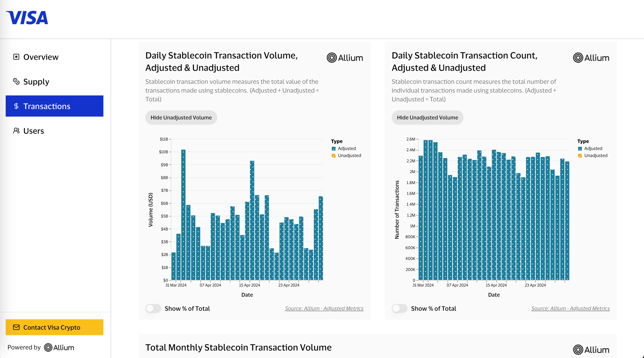The height and width of the screenshot is (358, 644).
Task: Click the Transactions dollar sign icon
Action: click(x=16, y=106)
